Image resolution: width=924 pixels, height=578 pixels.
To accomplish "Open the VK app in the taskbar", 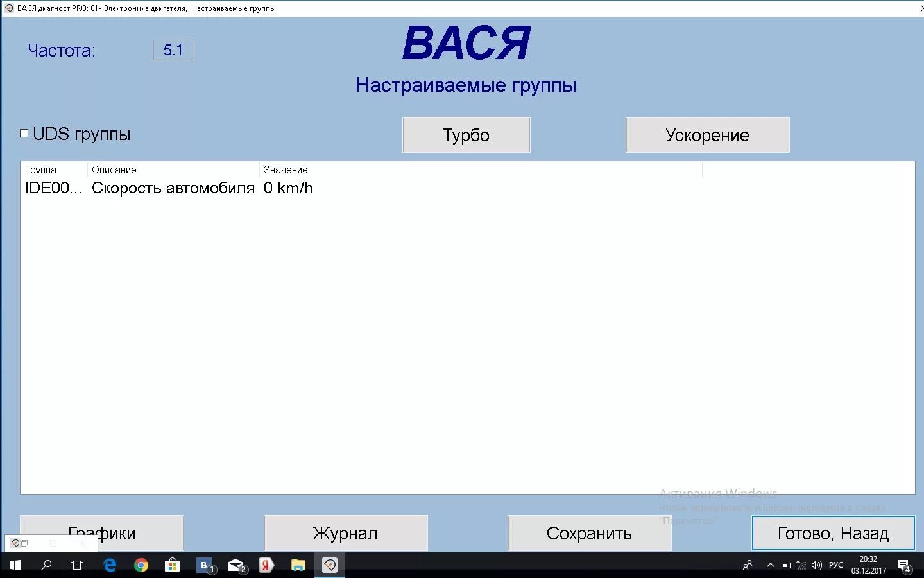I will pyautogui.click(x=204, y=565).
